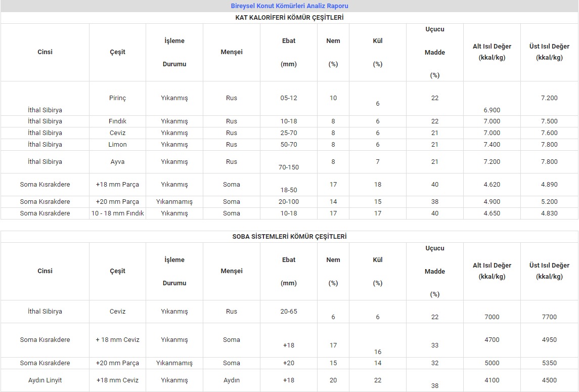The image size is (579, 392).
Task: Select the 70-150 size cell
Action: click(x=289, y=167)
